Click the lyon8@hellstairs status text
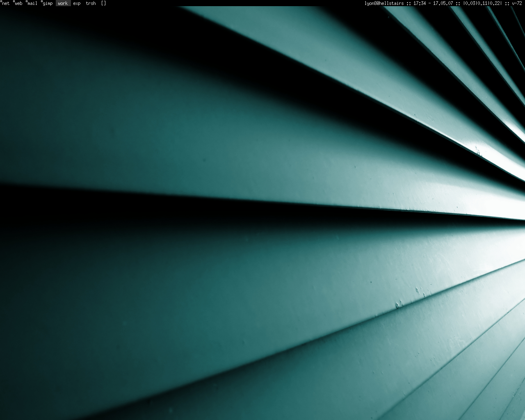This screenshot has height=420, width=525. point(384,3)
